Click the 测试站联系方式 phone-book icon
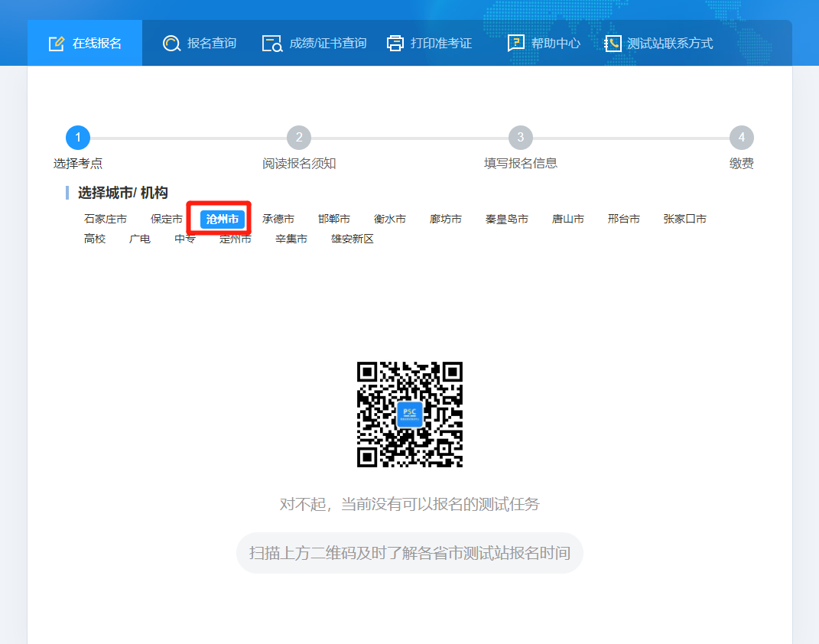 613,44
